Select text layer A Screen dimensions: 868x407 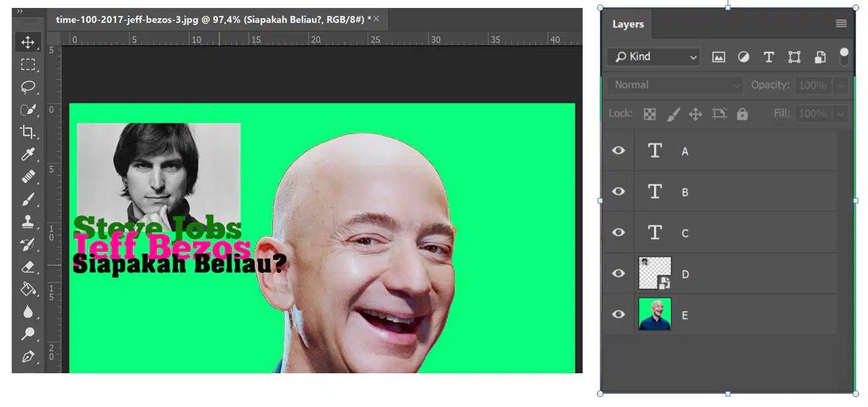(736, 151)
